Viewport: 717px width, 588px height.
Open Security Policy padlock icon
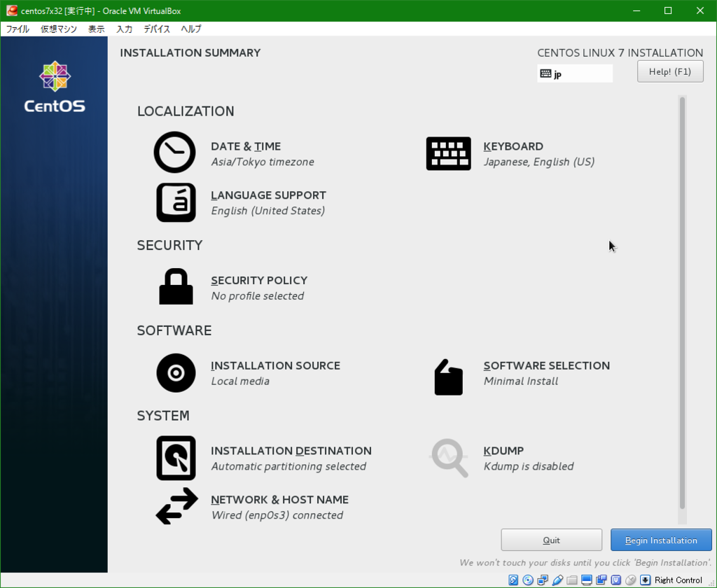click(176, 286)
